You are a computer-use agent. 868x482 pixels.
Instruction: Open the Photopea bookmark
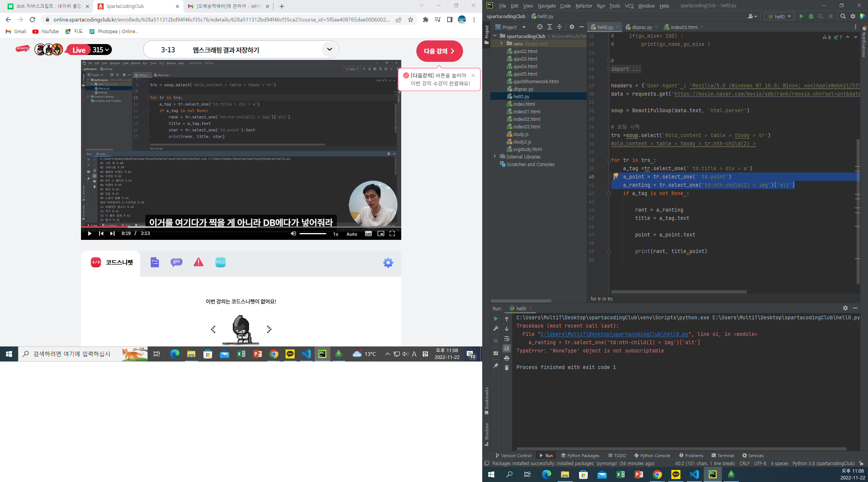coord(114,32)
